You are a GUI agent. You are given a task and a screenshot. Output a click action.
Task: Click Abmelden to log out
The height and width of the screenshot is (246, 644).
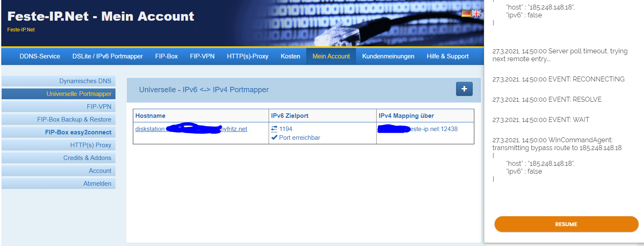coord(97,184)
